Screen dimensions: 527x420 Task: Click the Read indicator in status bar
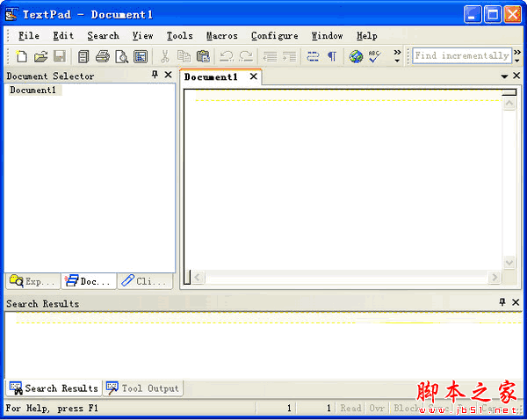(x=350, y=409)
